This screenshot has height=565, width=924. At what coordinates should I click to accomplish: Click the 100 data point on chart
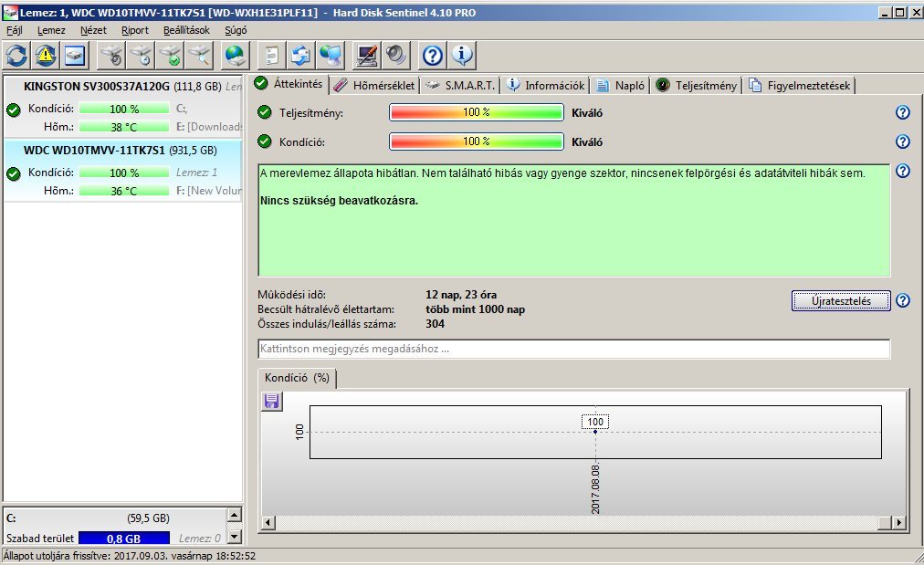tap(595, 432)
